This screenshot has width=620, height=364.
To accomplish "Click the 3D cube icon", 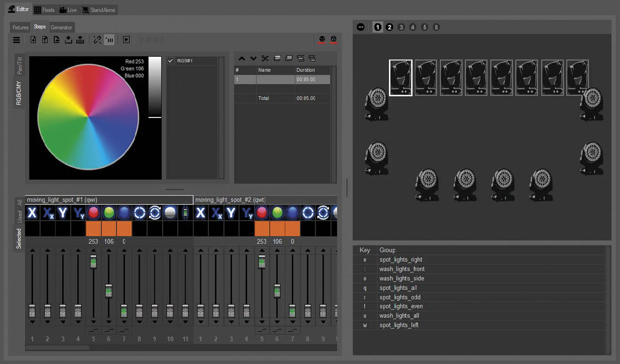I will click(x=334, y=39).
